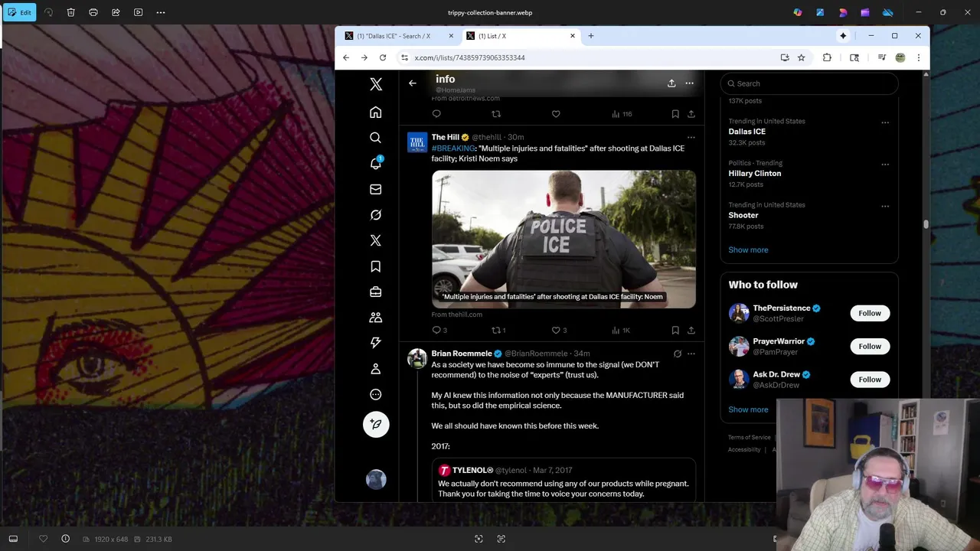Image resolution: width=980 pixels, height=551 pixels.
Task: Open Dallas ICE trending topic
Action: point(746,132)
